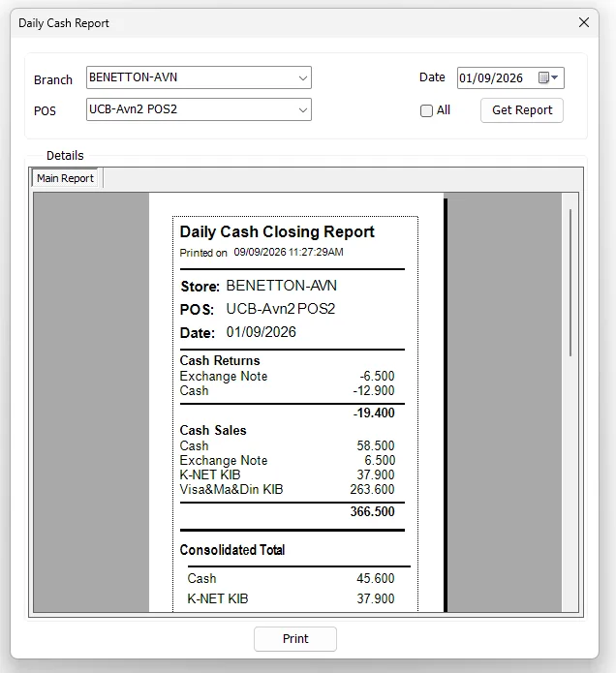Click the Cash Returns total -19.400
Image resolution: width=616 pixels, height=673 pixels.
click(374, 413)
